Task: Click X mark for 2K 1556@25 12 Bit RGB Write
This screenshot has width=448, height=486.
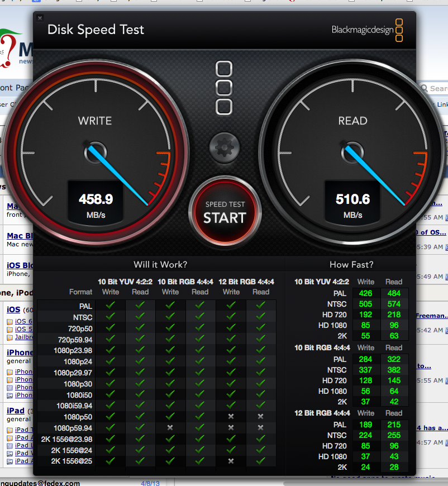Action: tap(231, 461)
